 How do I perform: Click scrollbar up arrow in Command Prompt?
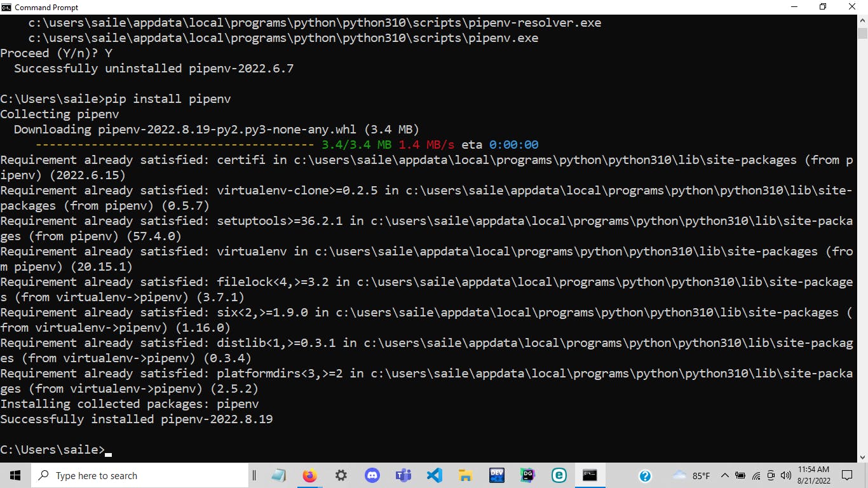pos(862,21)
